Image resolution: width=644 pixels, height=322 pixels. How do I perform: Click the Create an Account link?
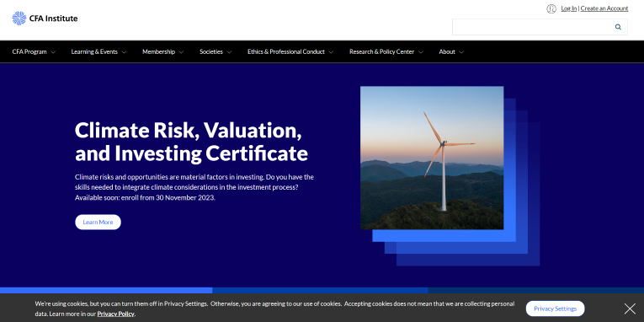tap(604, 8)
